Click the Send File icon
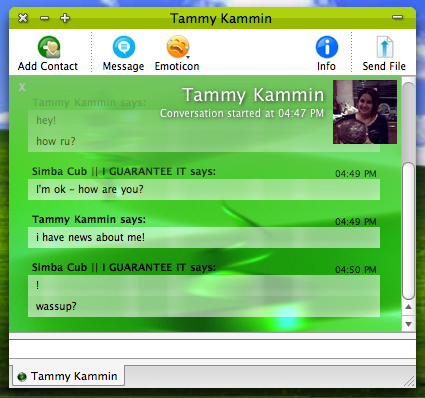Image resolution: width=425 pixels, height=398 pixels. coord(385,47)
